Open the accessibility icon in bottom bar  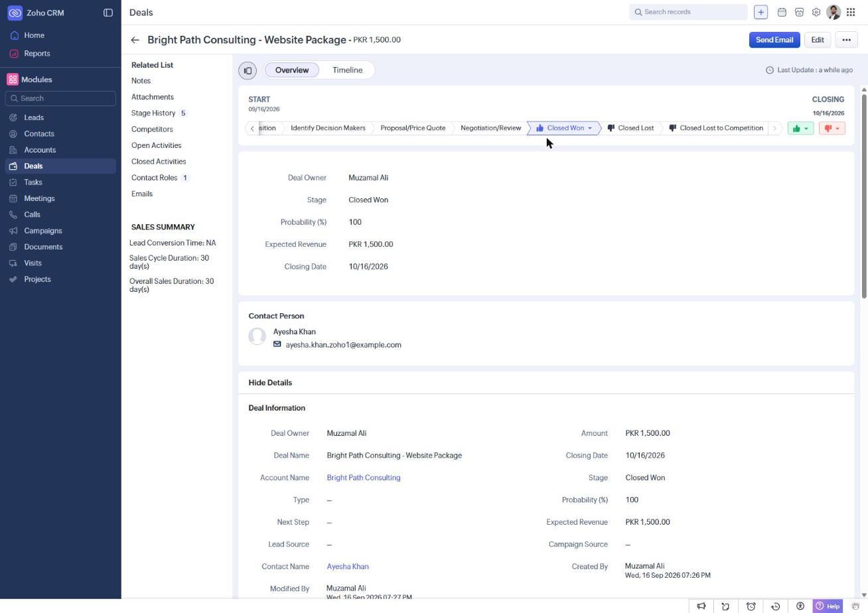[x=800, y=606]
